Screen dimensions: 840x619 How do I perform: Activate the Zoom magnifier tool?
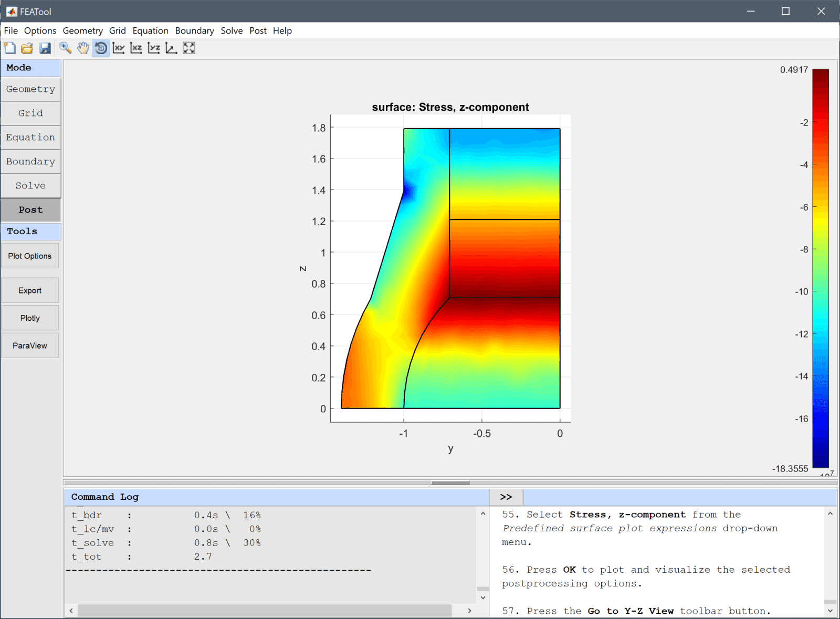click(65, 48)
